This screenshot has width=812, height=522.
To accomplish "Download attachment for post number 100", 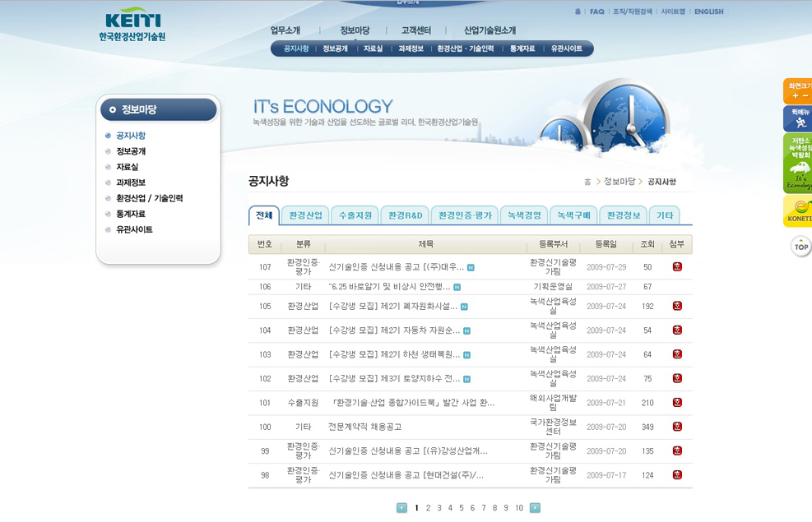I will click(x=677, y=427).
